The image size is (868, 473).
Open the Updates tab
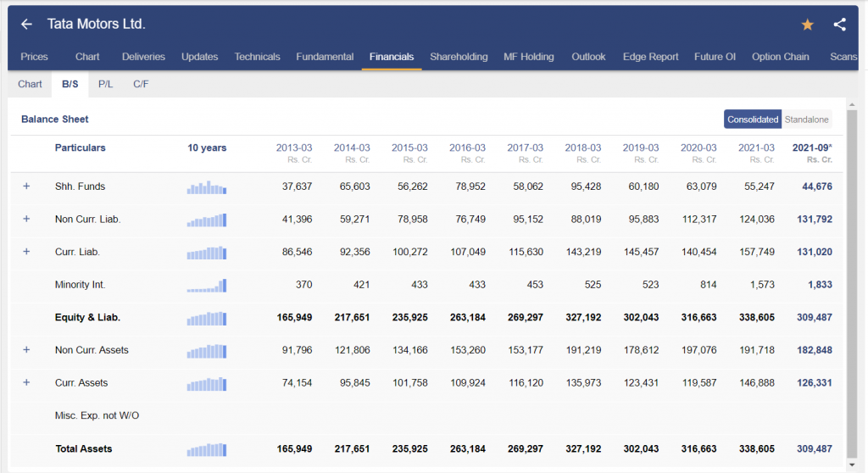point(199,57)
